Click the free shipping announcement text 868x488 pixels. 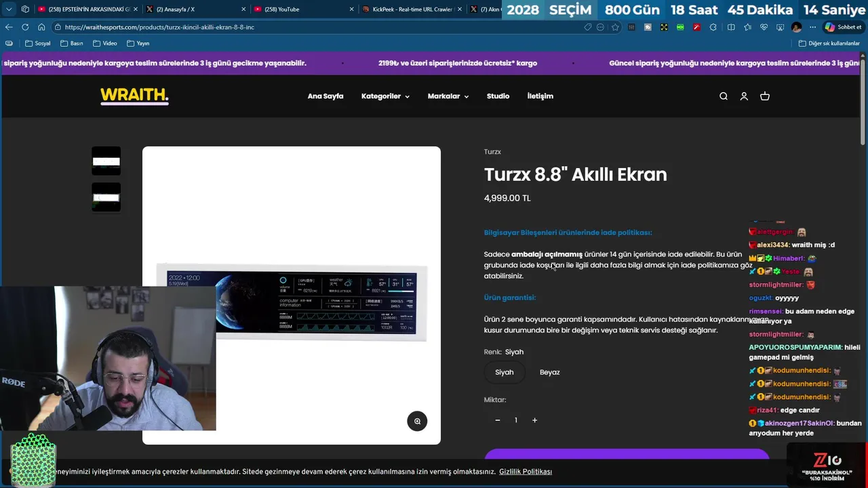(x=458, y=63)
